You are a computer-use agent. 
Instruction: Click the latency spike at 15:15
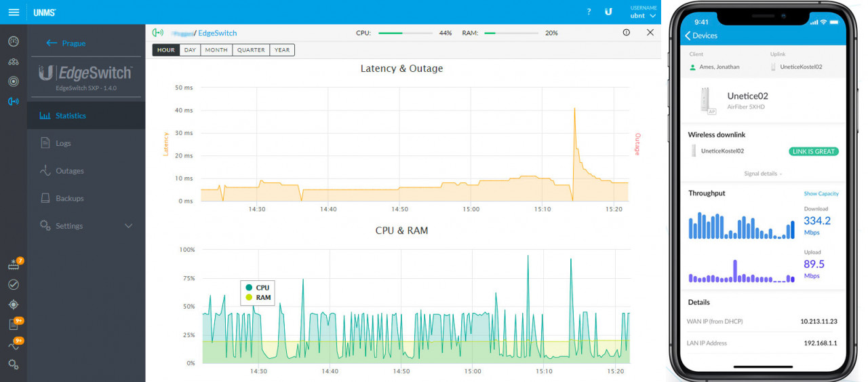pyautogui.click(x=574, y=109)
